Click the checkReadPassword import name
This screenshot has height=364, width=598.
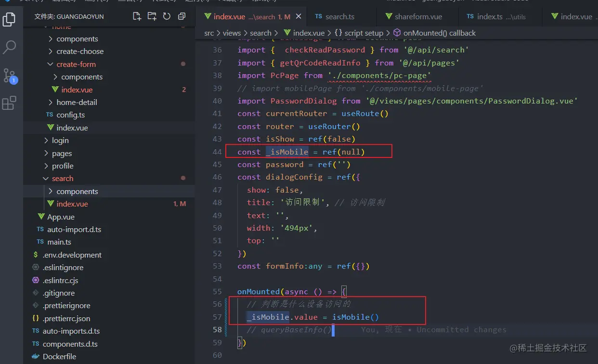325,50
